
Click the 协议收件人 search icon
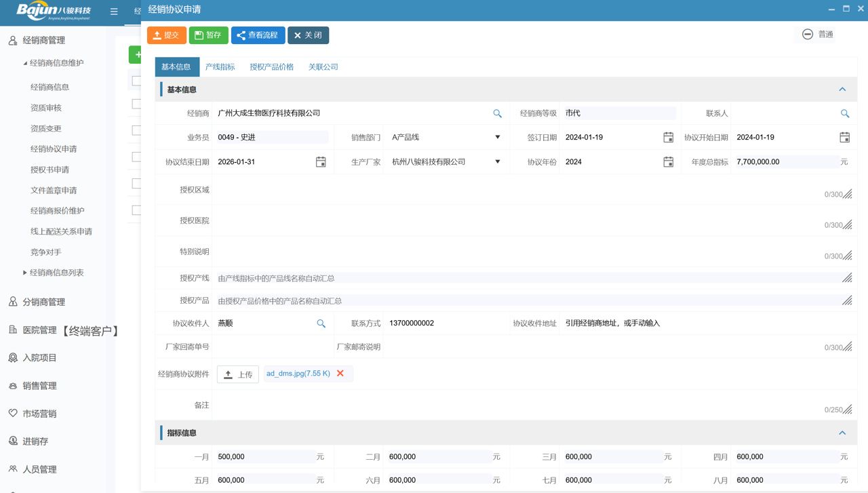(321, 324)
